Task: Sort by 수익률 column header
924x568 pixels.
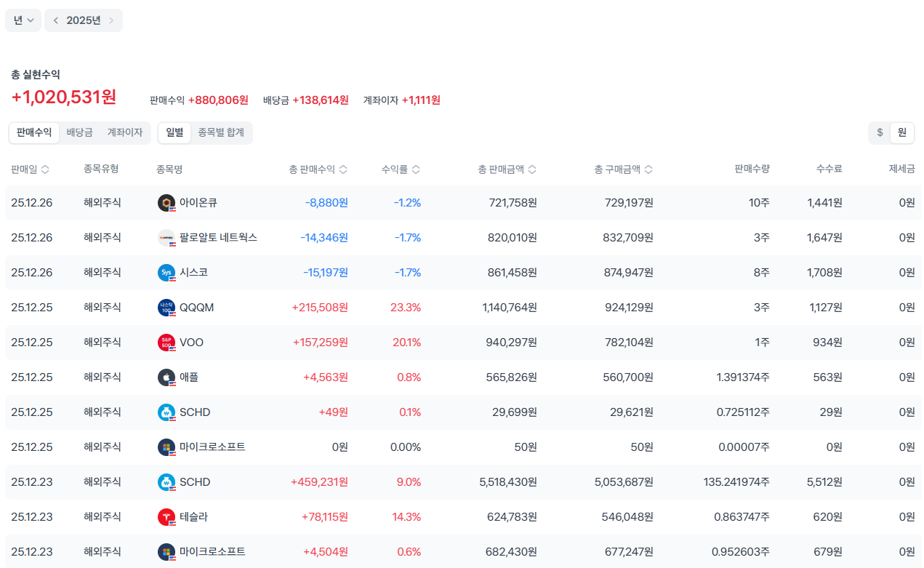Action: click(401, 169)
